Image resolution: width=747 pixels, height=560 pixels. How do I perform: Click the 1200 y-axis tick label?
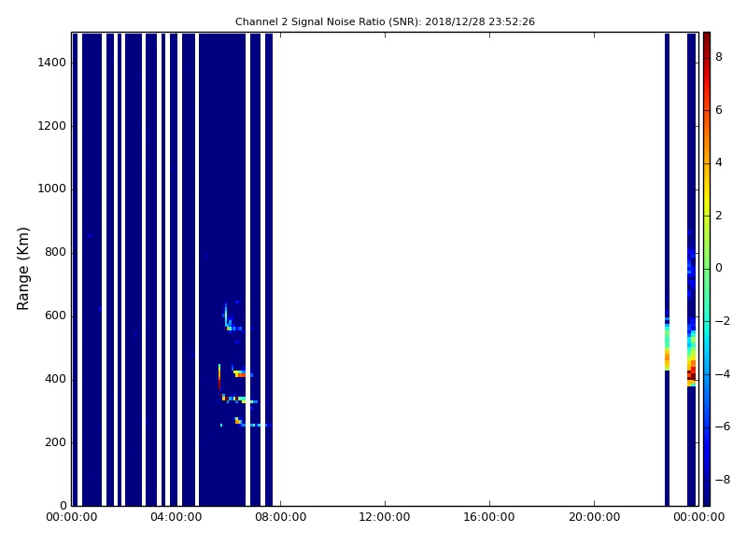point(52,126)
